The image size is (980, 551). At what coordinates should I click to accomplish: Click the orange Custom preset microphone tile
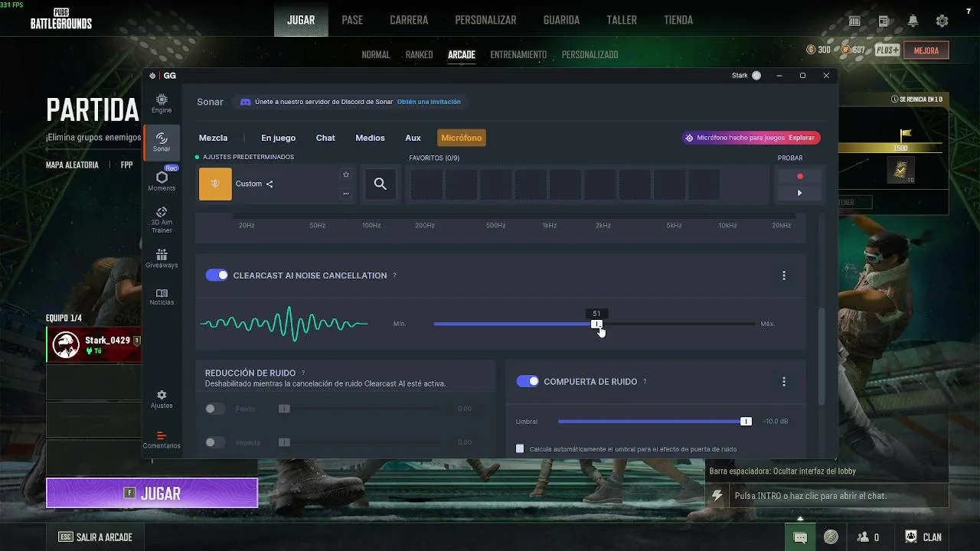coord(215,184)
